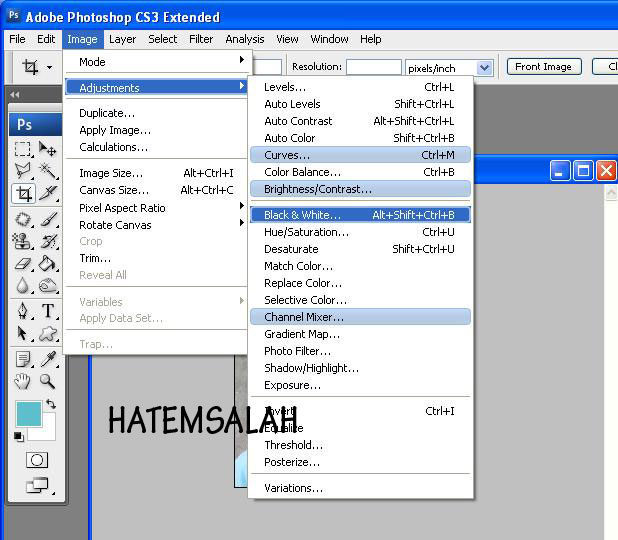Reset default foreground and background colors

point(19,436)
